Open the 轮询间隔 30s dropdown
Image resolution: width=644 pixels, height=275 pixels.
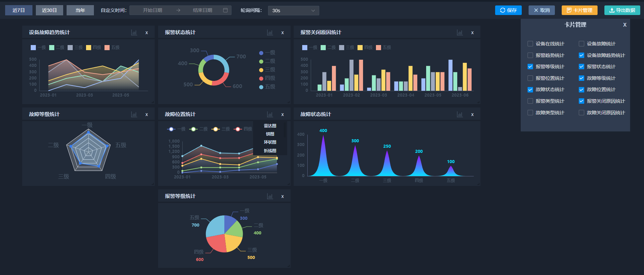294,11
